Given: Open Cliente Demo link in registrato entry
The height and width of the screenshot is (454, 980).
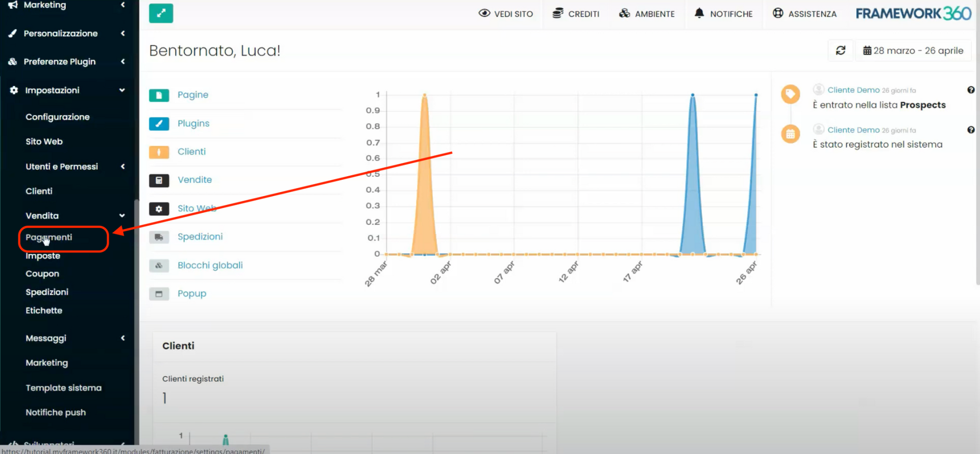Looking at the screenshot, I should [853, 130].
